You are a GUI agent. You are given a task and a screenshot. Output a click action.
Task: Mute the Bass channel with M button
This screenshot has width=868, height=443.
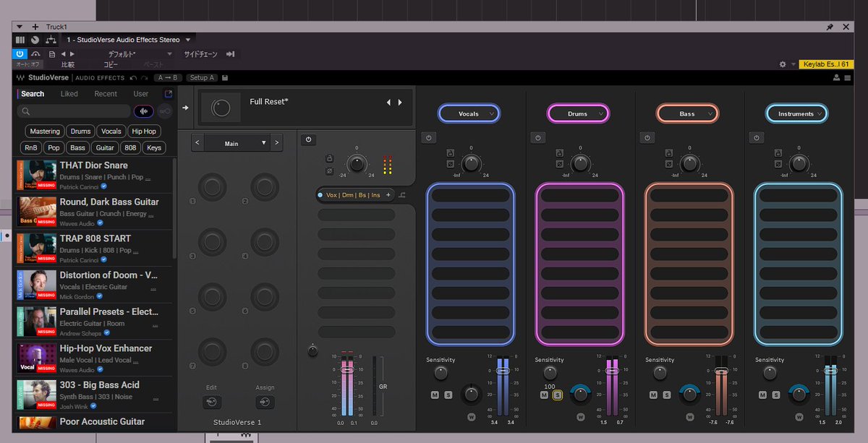[x=653, y=395]
